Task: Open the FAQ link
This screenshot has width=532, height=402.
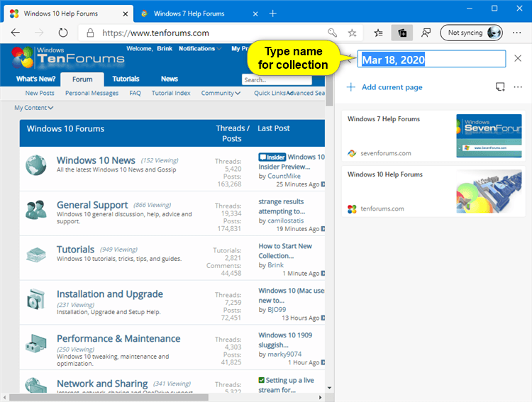Action: pos(135,93)
